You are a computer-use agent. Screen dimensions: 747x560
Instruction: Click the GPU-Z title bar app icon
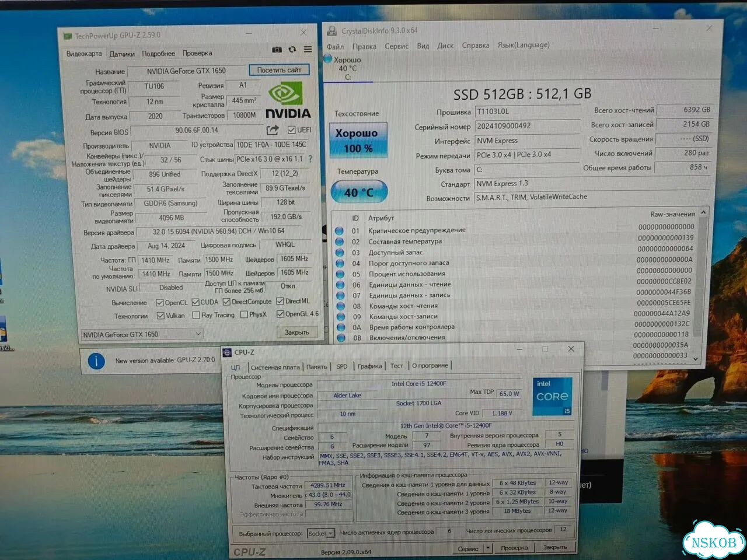tap(68, 36)
